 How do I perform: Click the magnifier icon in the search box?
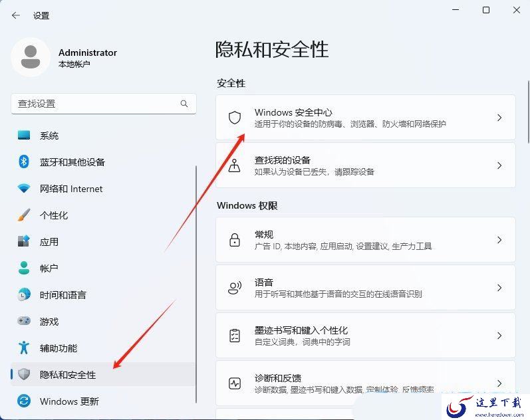coord(184,104)
